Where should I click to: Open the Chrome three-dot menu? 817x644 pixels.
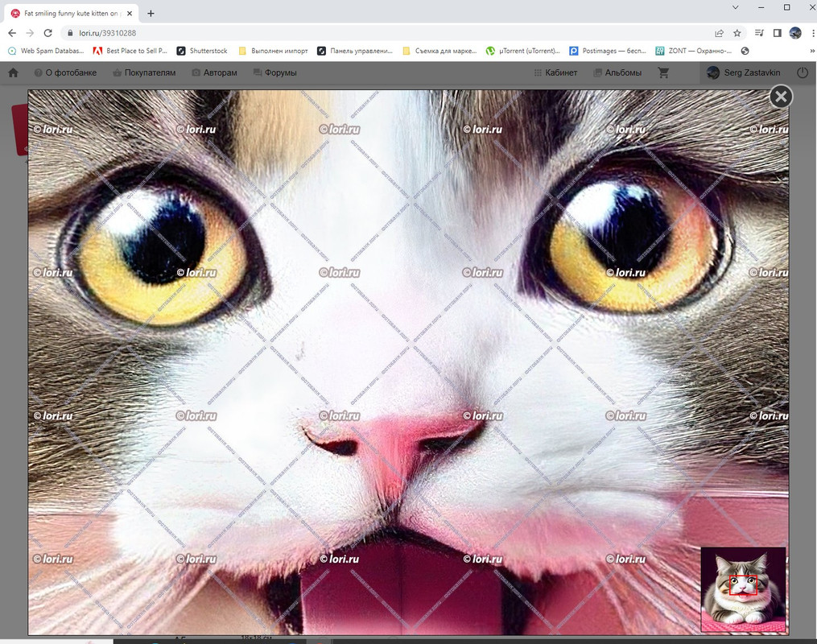[x=812, y=33]
